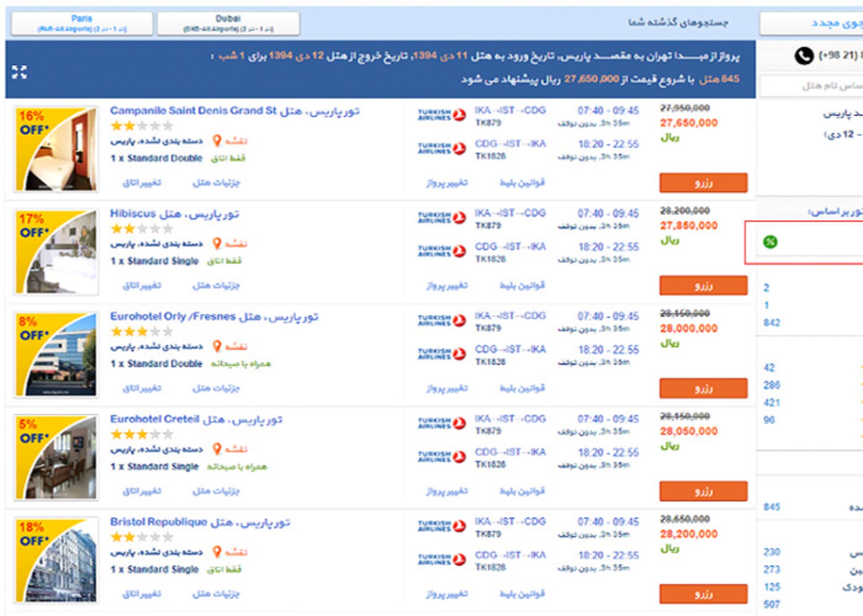Click the phone icon next to +98 21

click(x=804, y=56)
